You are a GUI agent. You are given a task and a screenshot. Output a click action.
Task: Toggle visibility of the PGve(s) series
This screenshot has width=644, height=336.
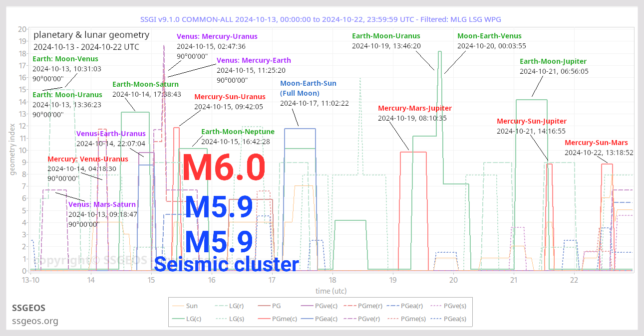[x=436, y=306]
